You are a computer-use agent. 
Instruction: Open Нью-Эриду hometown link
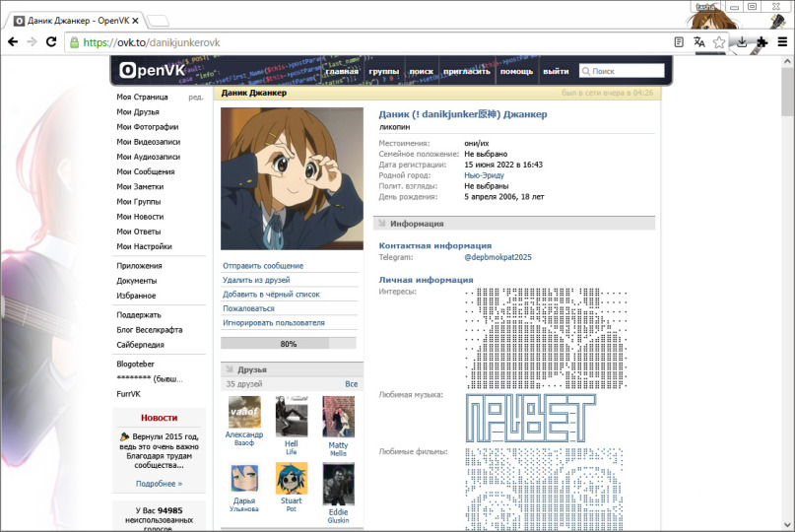click(x=485, y=175)
